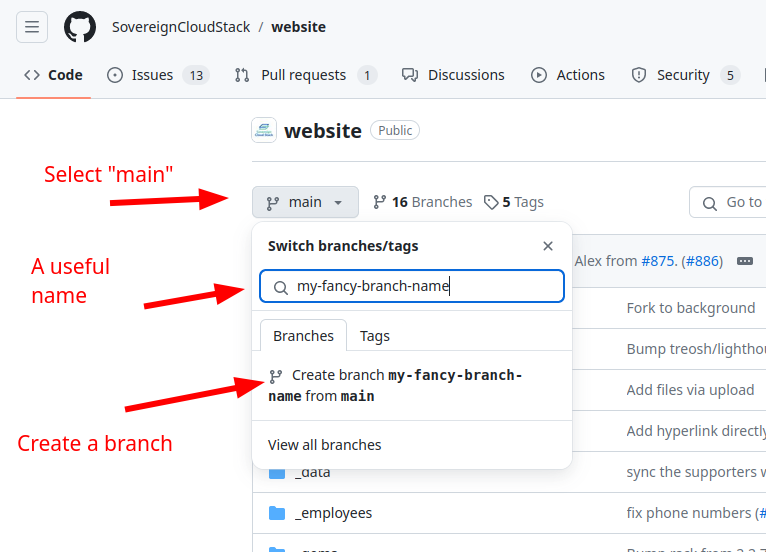Open 'Fork to background' commit message

[x=691, y=308]
